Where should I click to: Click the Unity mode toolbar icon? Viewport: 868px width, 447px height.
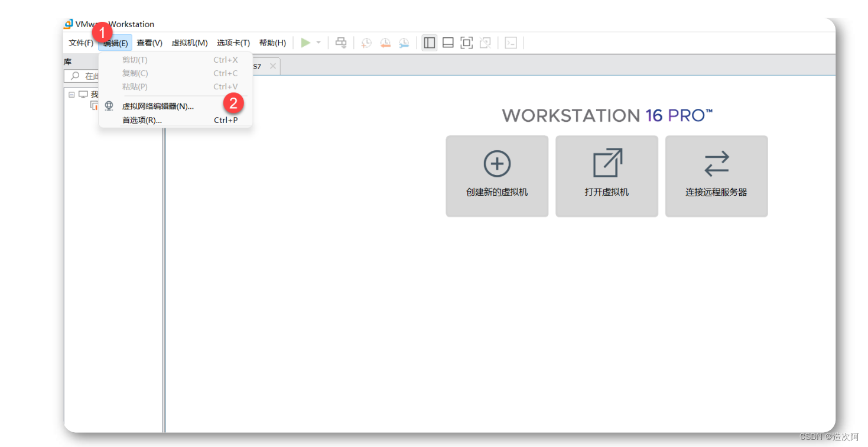pyautogui.click(x=485, y=43)
